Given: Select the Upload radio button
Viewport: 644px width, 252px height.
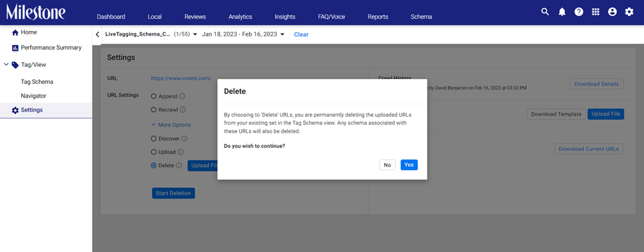Looking at the screenshot, I should pos(154,152).
